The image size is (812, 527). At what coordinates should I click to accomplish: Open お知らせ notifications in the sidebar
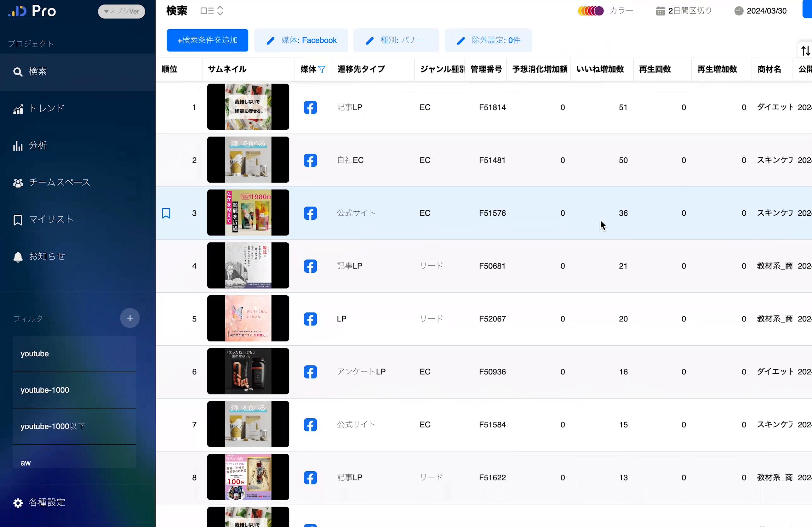pyautogui.click(x=47, y=256)
